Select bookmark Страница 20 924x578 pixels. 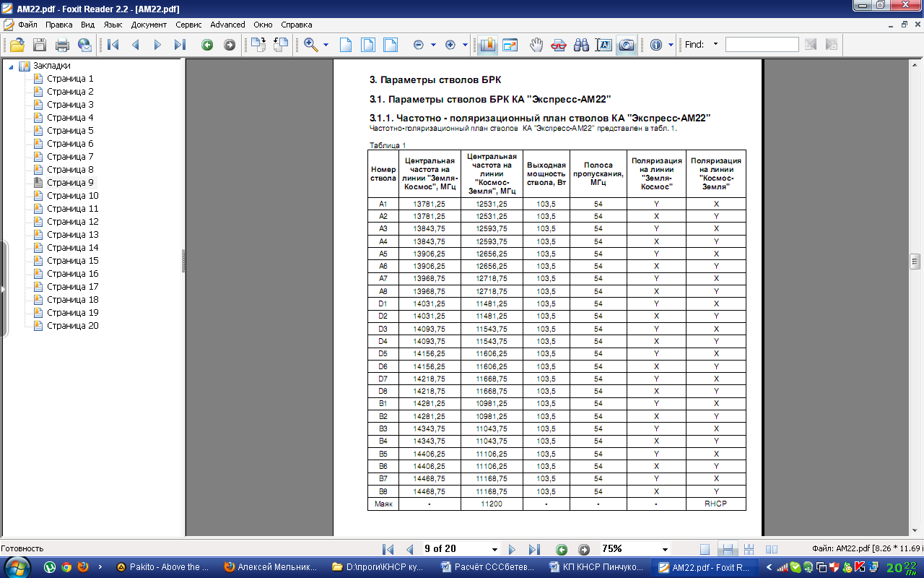(x=73, y=326)
